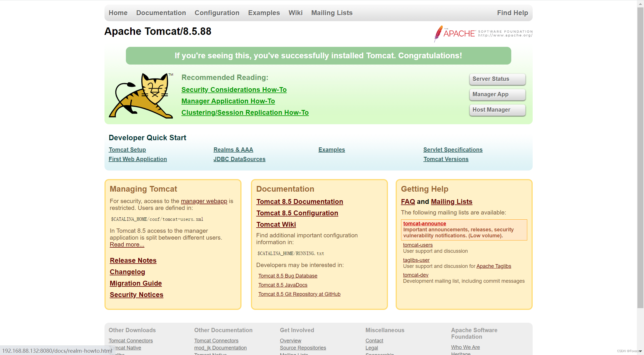
Task: Open Documentation in top navigation bar
Action: point(161,13)
